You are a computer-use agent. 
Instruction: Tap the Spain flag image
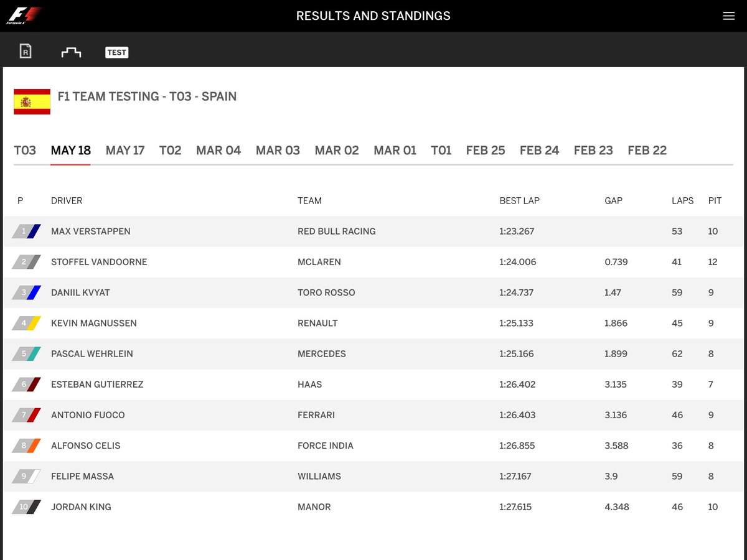coord(32,101)
